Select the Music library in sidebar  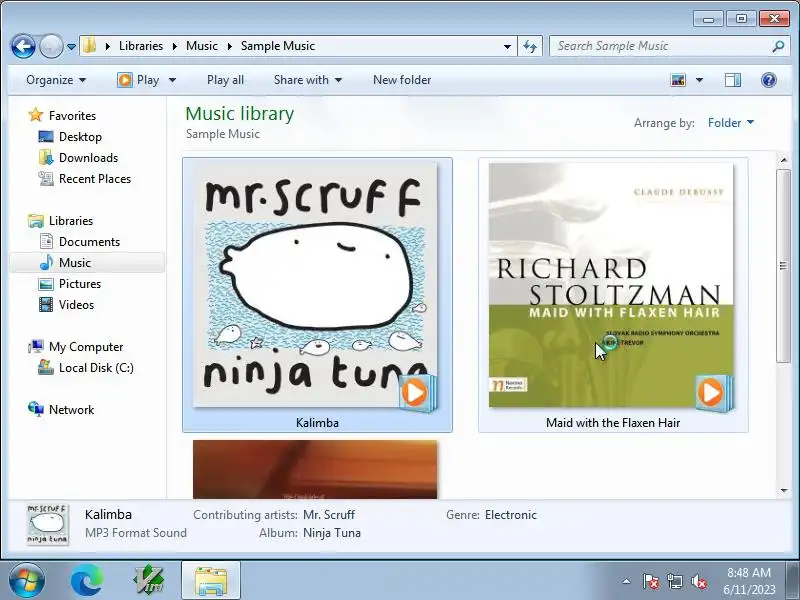click(74, 263)
